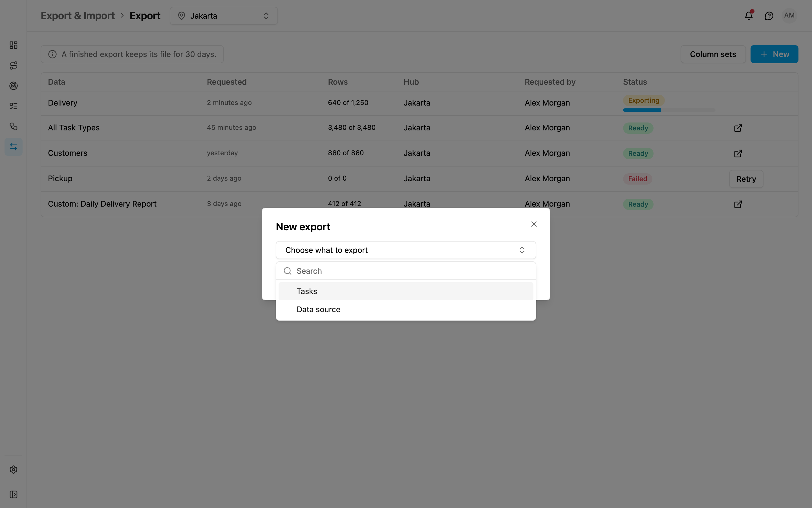Click the Customers row Ready badge

[638, 154]
